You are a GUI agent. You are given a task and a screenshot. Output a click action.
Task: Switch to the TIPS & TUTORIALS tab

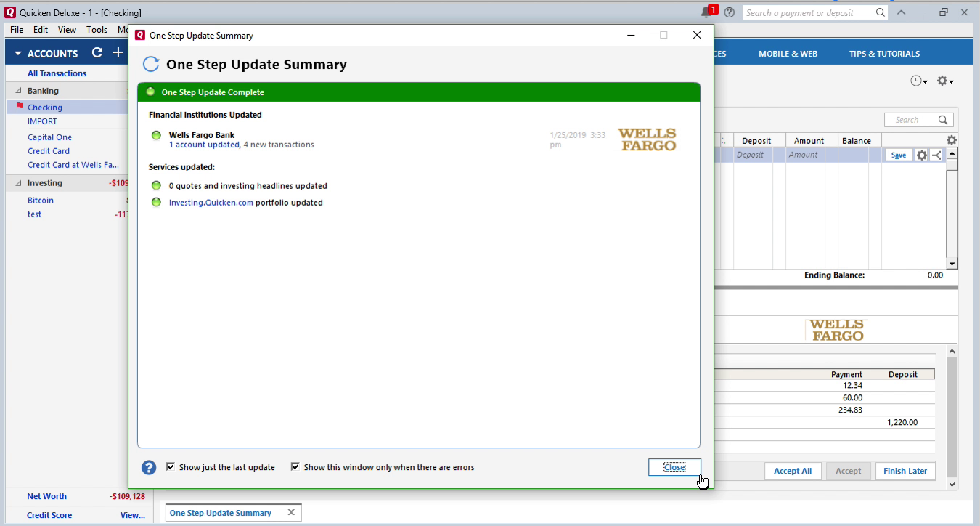click(x=884, y=54)
